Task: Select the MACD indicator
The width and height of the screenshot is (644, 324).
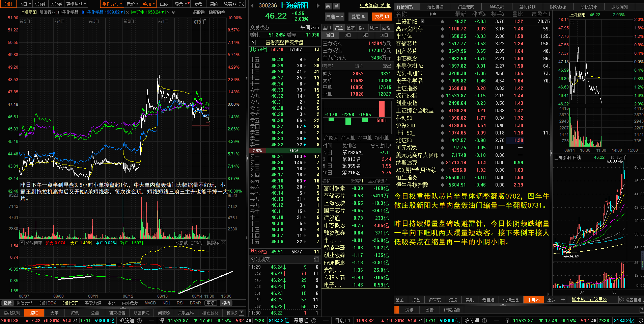Action: coord(150,303)
